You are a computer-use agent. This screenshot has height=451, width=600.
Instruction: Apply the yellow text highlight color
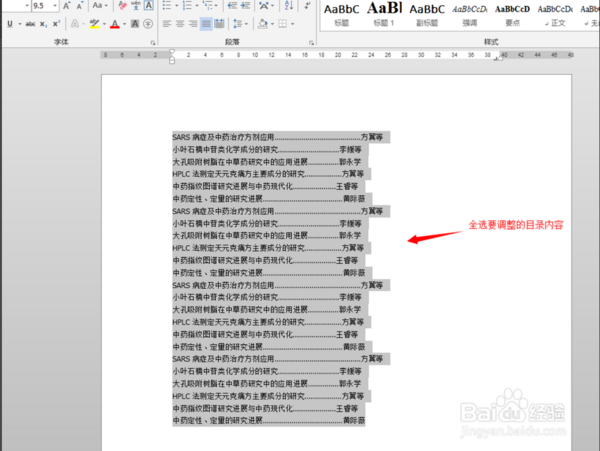click(x=94, y=24)
